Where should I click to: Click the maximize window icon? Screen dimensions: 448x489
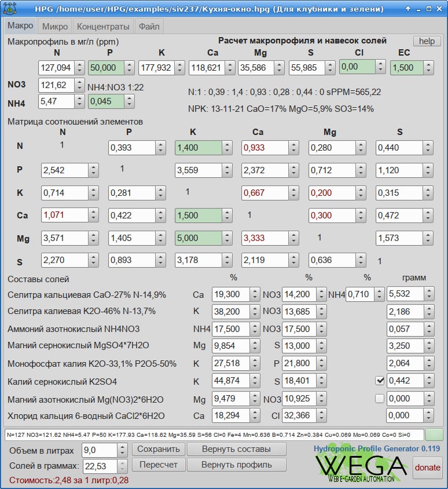429,9
